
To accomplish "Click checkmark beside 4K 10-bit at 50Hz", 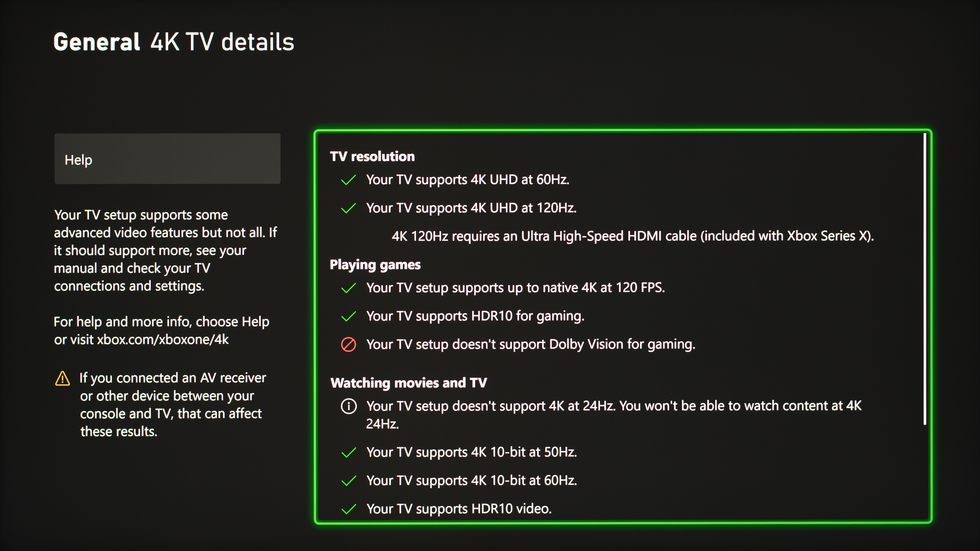I will pyautogui.click(x=348, y=453).
